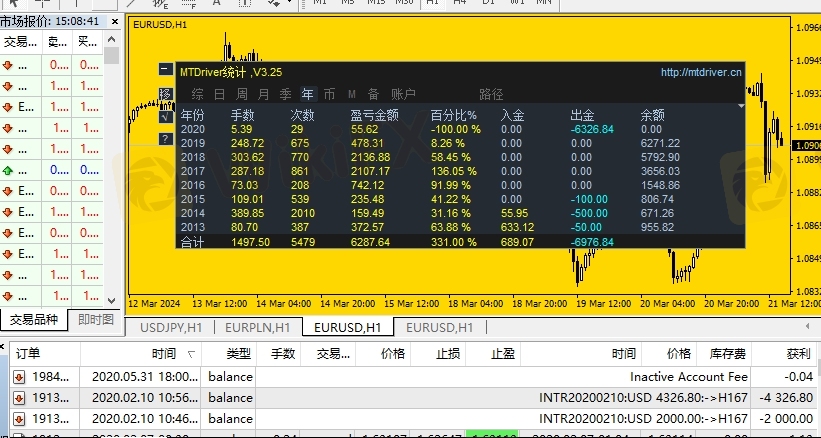The image size is (821, 438).
Task: Click the 手数 column header in terminal
Action: (278, 354)
